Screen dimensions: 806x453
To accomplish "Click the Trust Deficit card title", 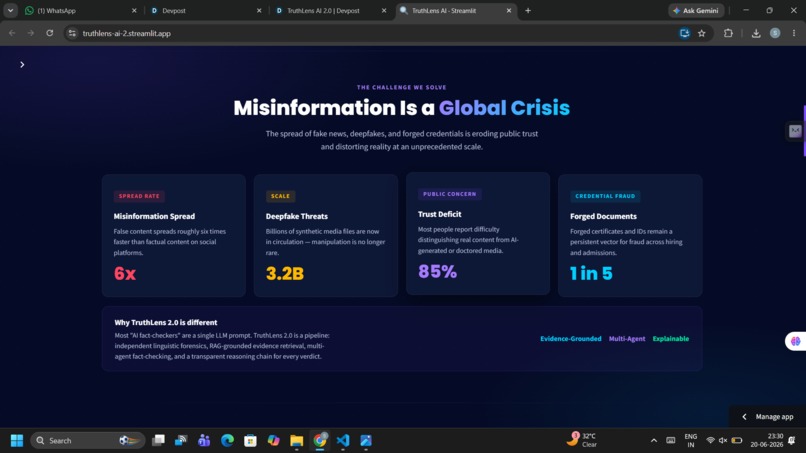I will click(x=439, y=214).
